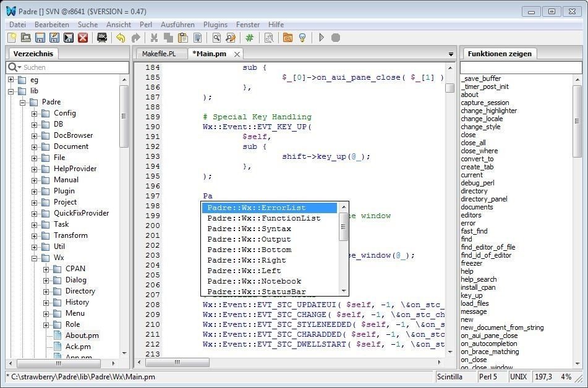Click the Select All document icon

tap(197, 38)
